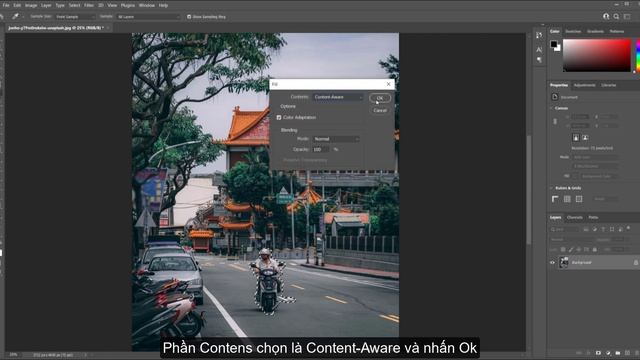Click the Opacity field in Fill dialog
This screenshot has height=360, width=640.
pyautogui.click(x=321, y=149)
